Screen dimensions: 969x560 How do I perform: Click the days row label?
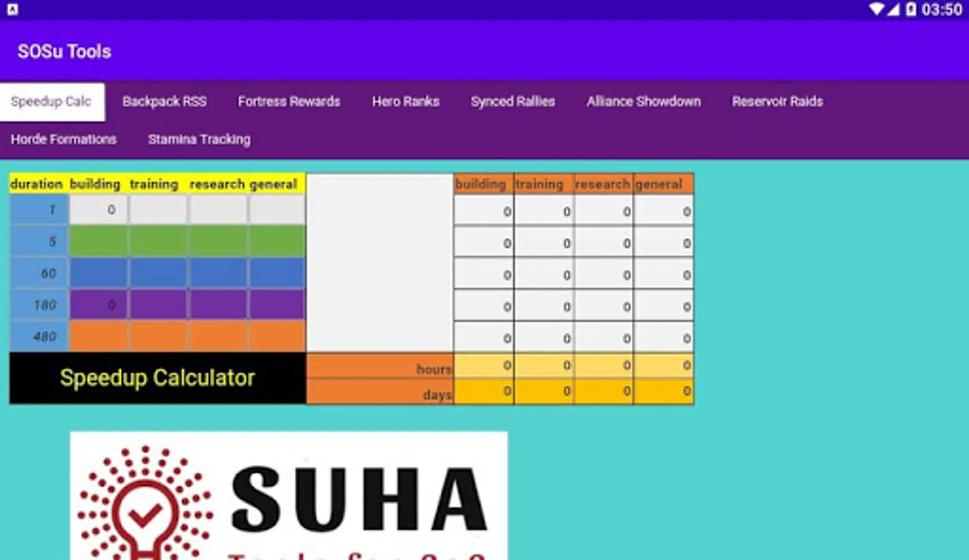[380, 393]
